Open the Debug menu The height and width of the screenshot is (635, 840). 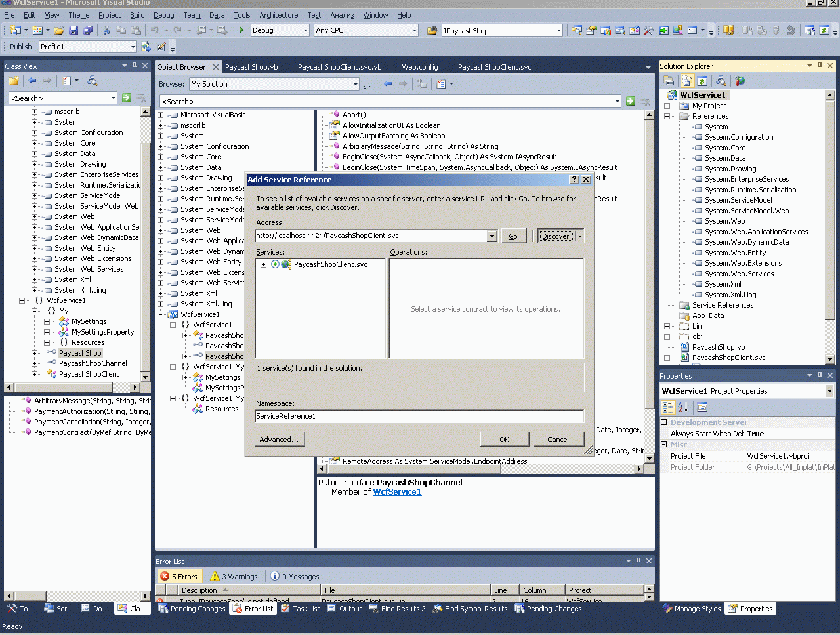click(164, 15)
